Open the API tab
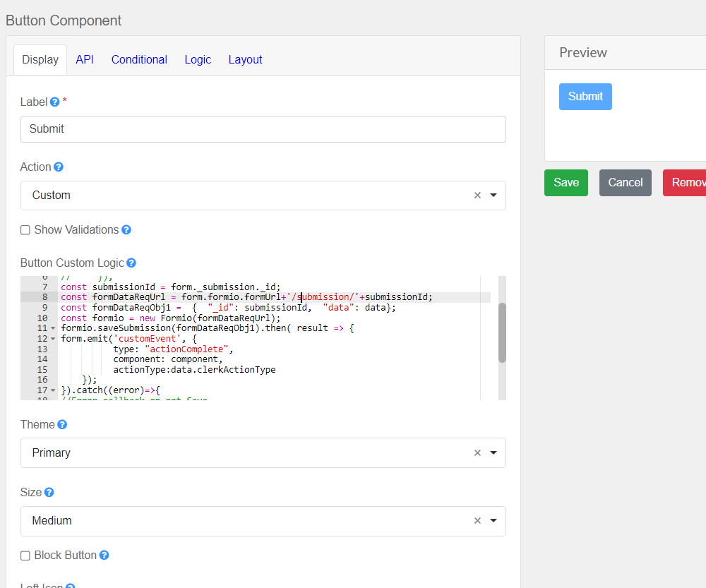Viewport: 706px width, 588px height. tap(85, 59)
